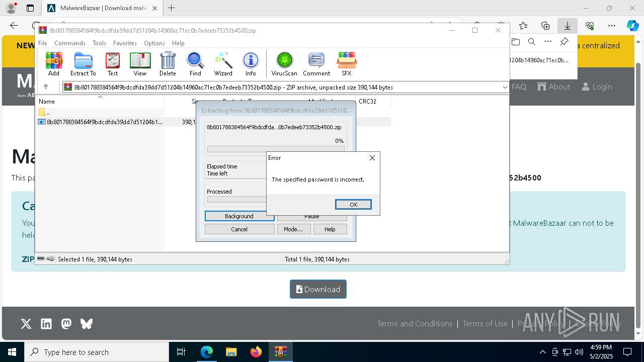Viewport: 644px width, 362px height.
Task: Open Edge favorites star icon
Action: click(x=523, y=26)
